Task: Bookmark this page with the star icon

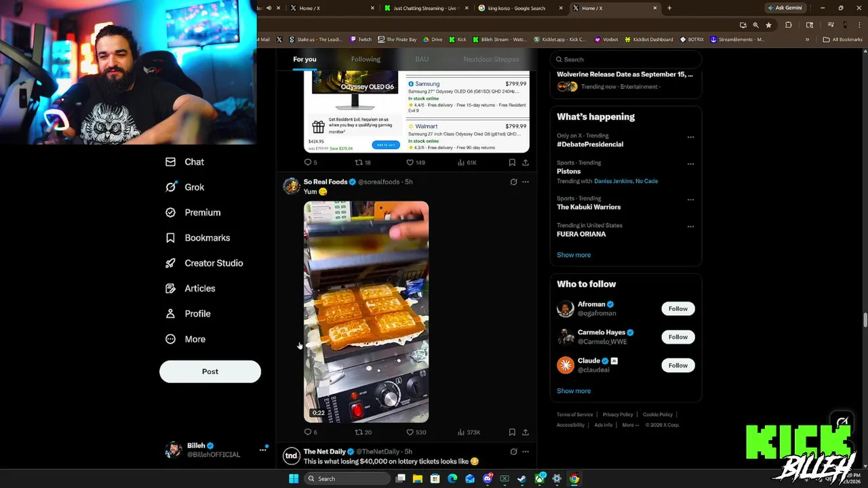Action: pos(768,25)
